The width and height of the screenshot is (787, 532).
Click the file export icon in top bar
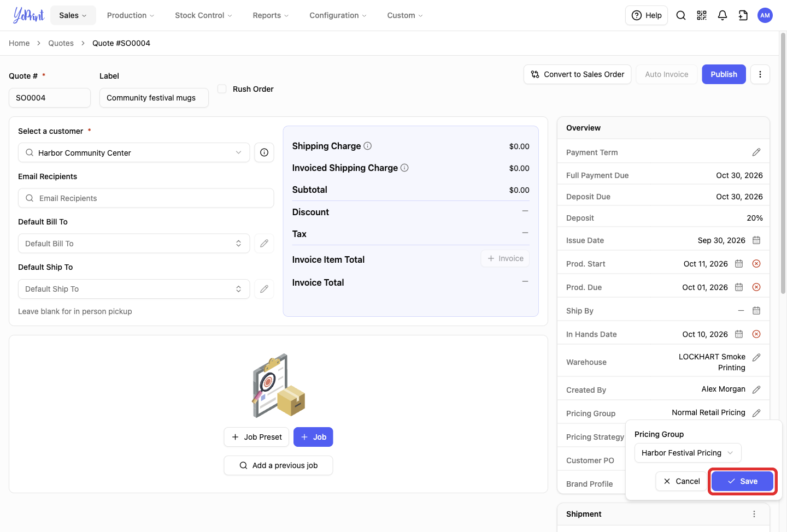point(743,15)
